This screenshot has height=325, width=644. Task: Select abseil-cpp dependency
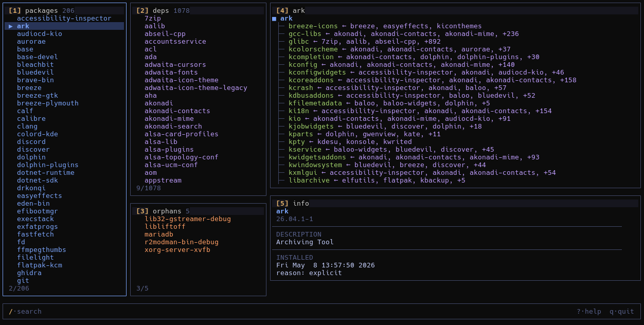tap(165, 34)
